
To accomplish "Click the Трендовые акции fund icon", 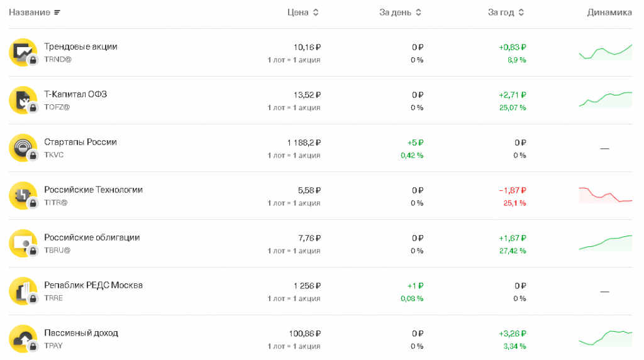I will click(x=23, y=52).
